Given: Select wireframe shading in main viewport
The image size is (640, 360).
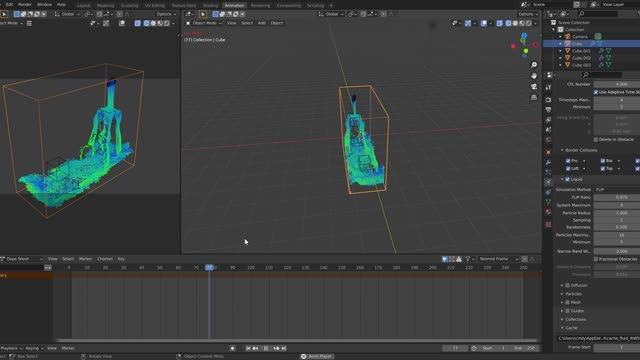Looking at the screenshot, I should pyautogui.click(x=509, y=23).
